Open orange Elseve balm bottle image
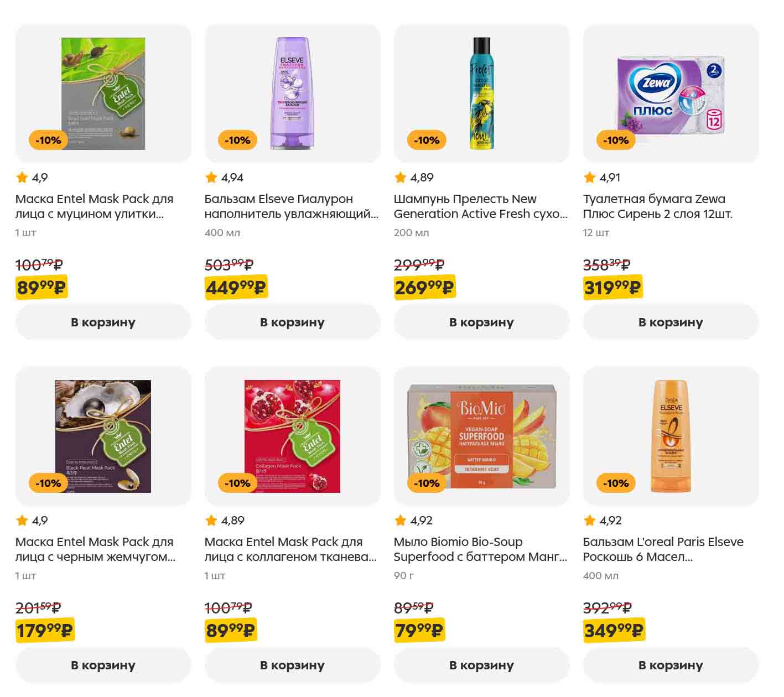Viewport: 784px width, 697px height. 671,436
